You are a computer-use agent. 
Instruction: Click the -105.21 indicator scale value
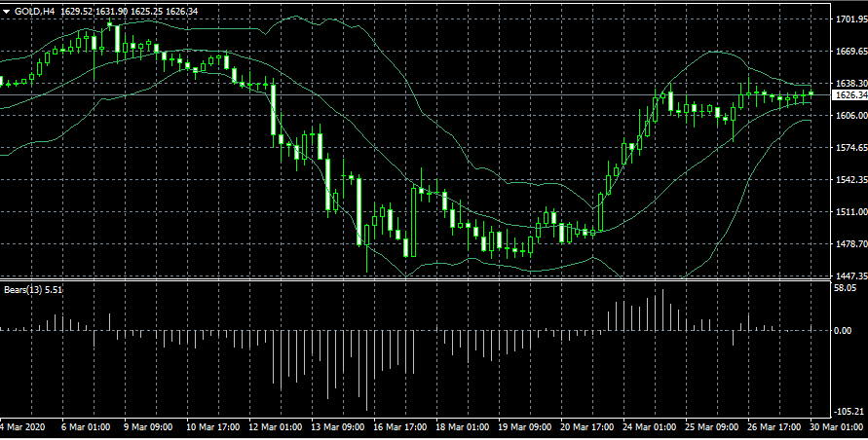tap(849, 411)
